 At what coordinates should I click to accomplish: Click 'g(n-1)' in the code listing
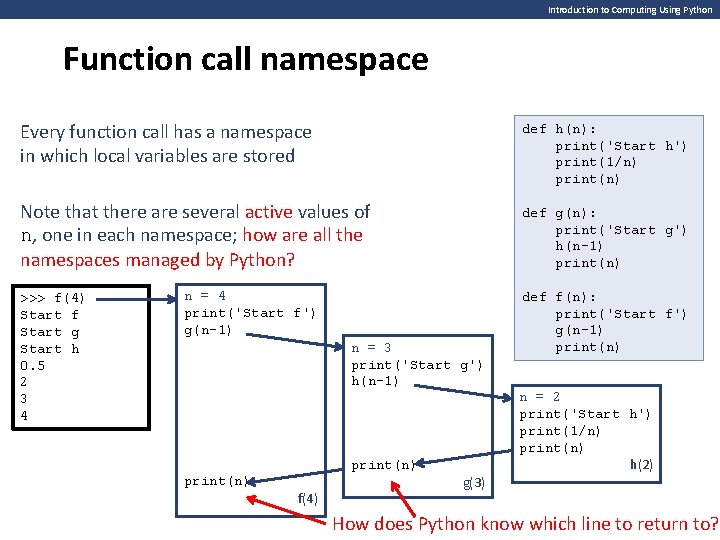(x=579, y=331)
